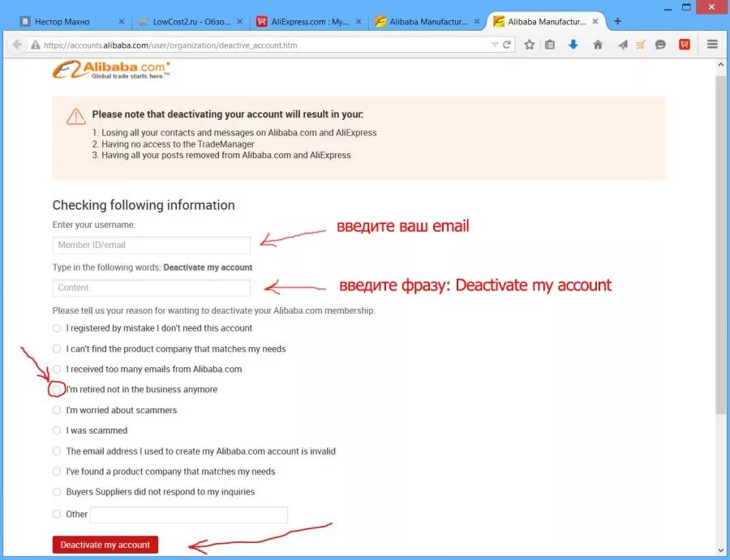Click the page vertical scrollbar thumb
This screenshot has width=730, height=560.
click(x=720, y=244)
